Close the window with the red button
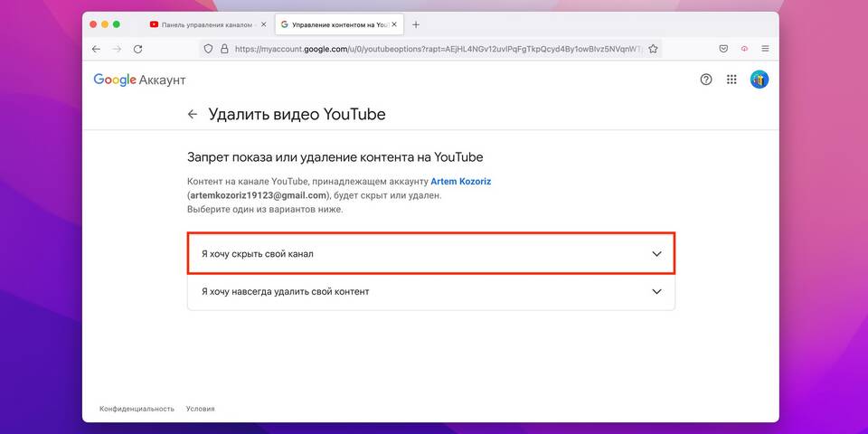This screenshot has height=434, width=868. click(x=92, y=24)
